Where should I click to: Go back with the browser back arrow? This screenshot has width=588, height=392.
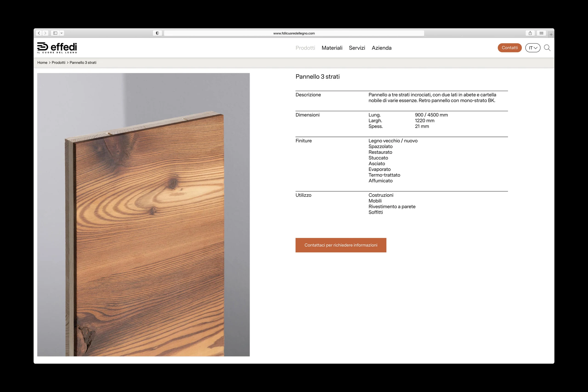[x=39, y=33]
